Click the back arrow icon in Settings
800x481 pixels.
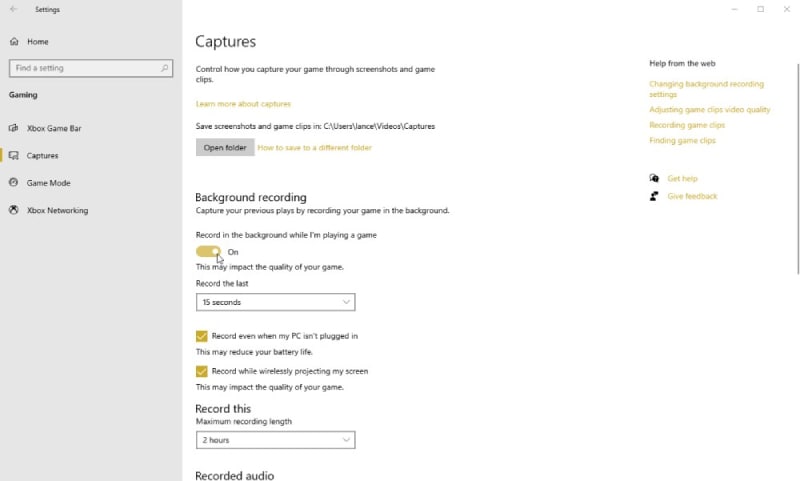point(13,9)
